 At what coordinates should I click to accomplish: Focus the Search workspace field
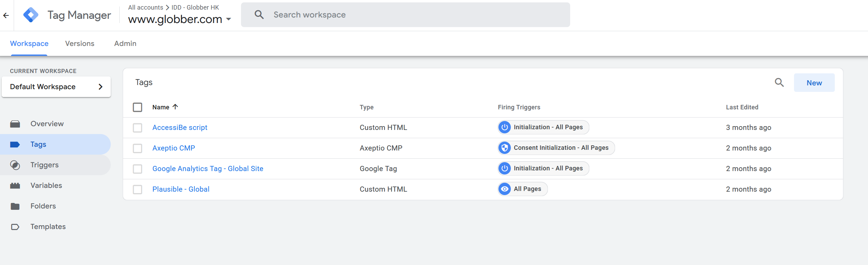point(406,15)
